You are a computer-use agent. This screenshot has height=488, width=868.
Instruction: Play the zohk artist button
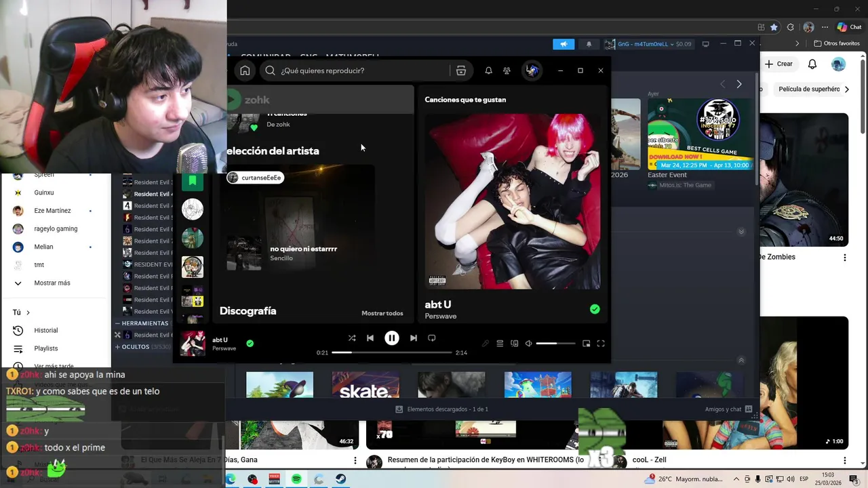pyautogui.click(x=235, y=100)
